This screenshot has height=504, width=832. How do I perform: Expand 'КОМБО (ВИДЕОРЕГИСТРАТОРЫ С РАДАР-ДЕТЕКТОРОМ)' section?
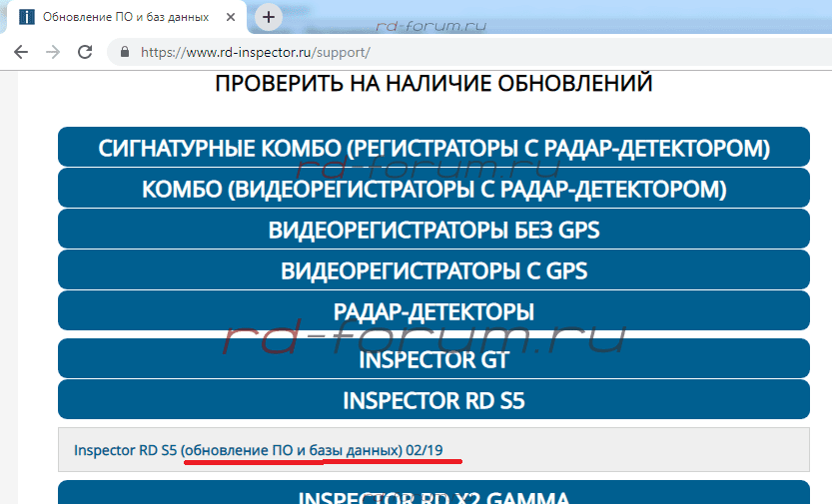point(433,189)
